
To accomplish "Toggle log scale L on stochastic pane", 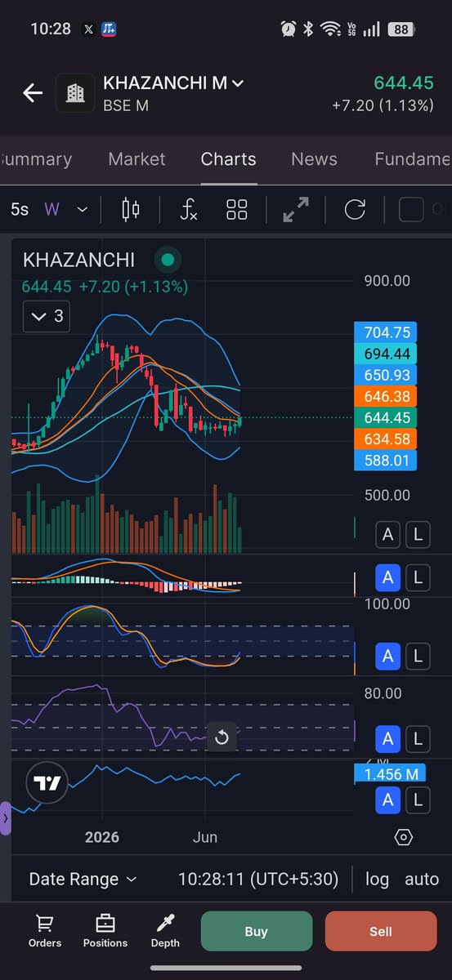I will (418, 656).
